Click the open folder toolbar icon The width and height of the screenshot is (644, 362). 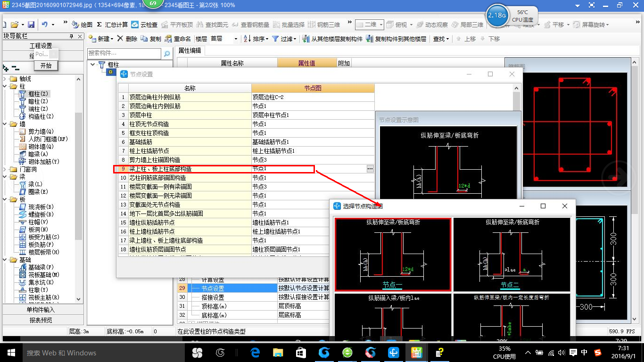point(15,25)
